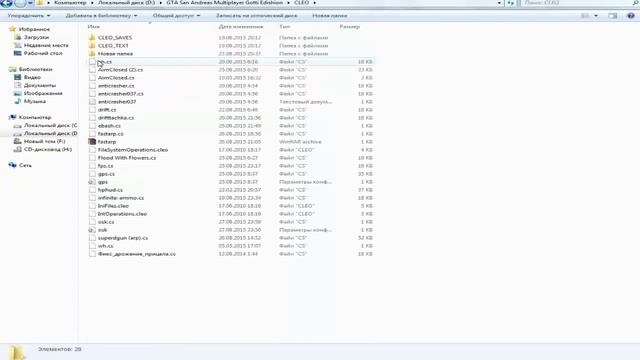This screenshot has width=640, height=360.
Task: Select the gps configuration file icon
Action: pyautogui.click(x=92, y=182)
